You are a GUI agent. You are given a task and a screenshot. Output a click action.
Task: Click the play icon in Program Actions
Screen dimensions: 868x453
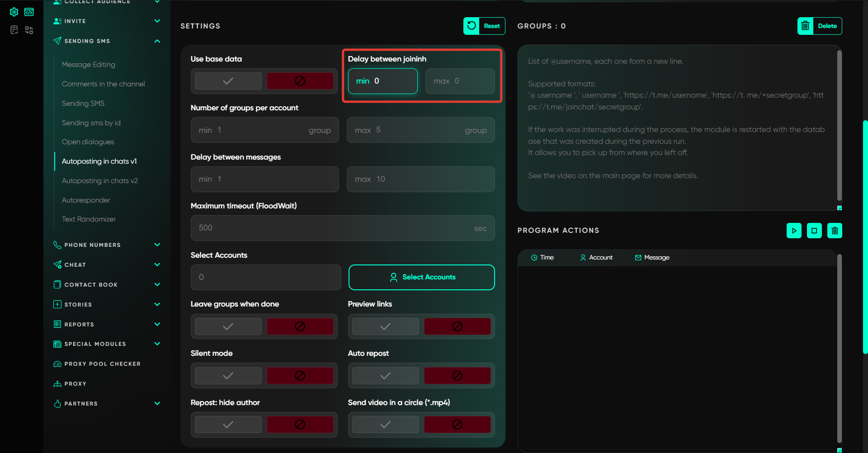794,231
